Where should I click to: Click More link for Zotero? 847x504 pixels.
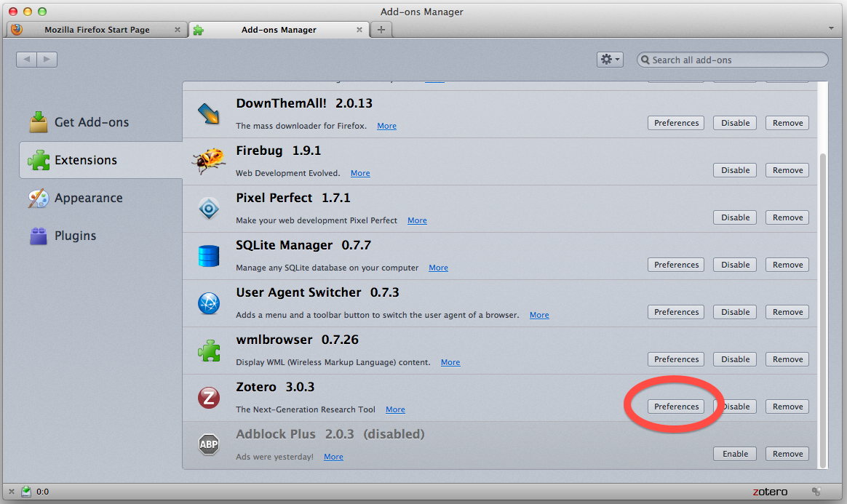pos(395,409)
